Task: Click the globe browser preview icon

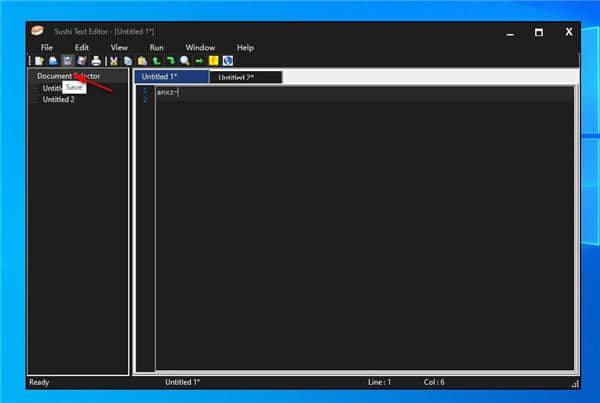Action: point(228,61)
